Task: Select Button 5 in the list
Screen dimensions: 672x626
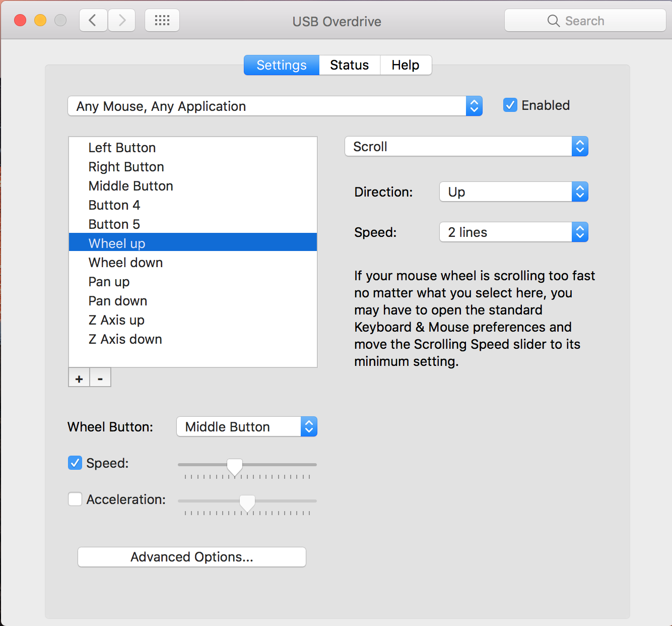Action: [x=193, y=224]
